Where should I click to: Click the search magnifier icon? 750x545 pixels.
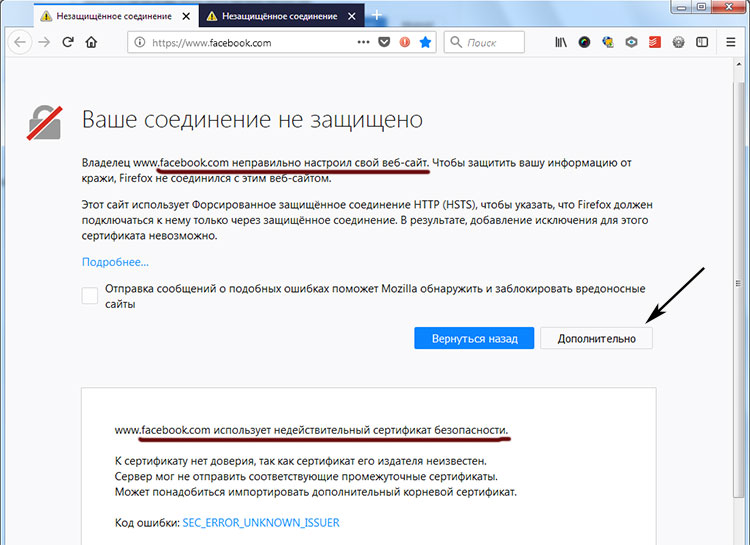[456, 43]
